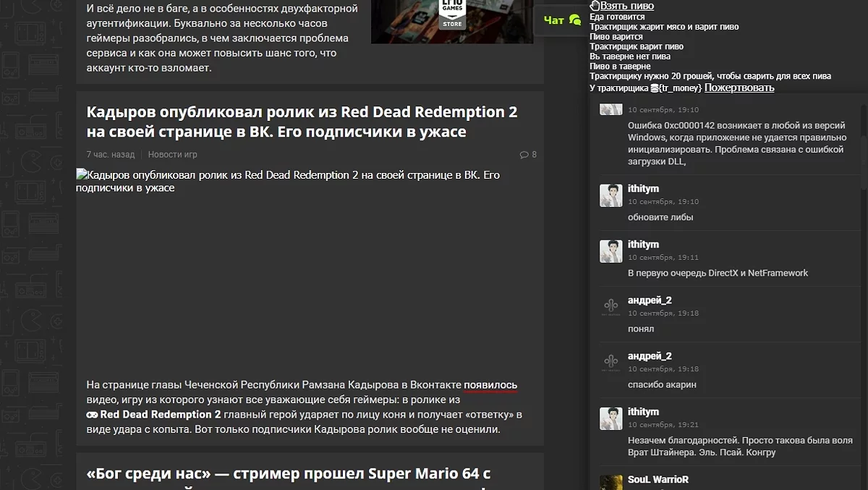Click ithitym's avatar by the "Незачем благодарностей" message

pyautogui.click(x=610, y=418)
